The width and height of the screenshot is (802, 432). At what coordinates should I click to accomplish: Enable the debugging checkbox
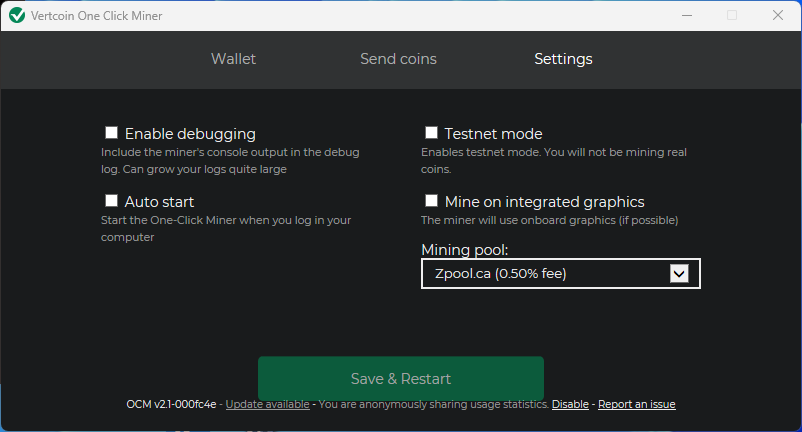[x=111, y=132]
